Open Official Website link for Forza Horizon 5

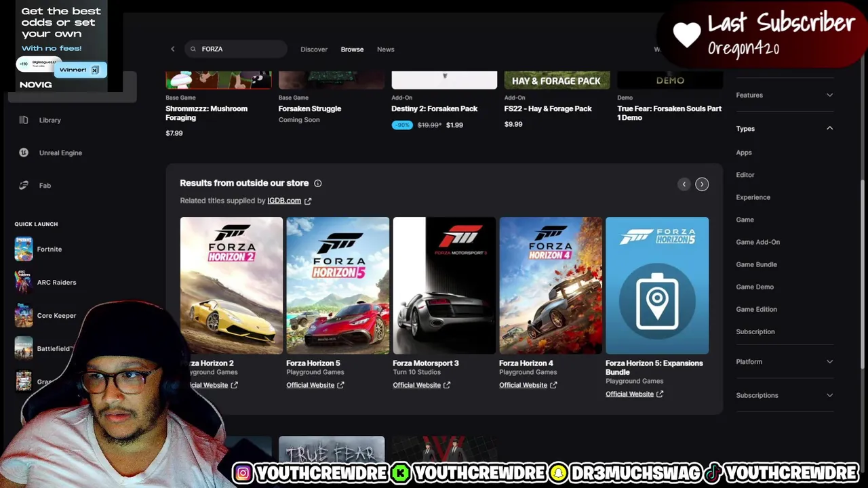tap(310, 385)
